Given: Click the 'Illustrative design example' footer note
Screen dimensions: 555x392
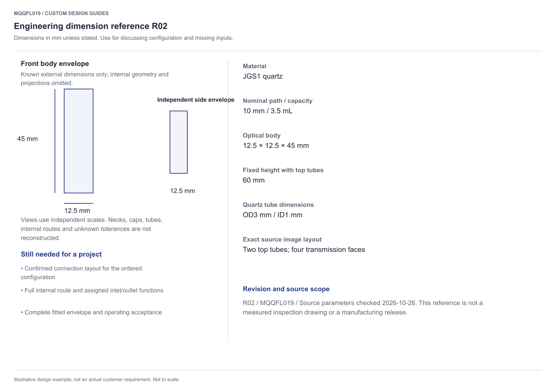Looking at the screenshot, I should [x=97, y=380].
